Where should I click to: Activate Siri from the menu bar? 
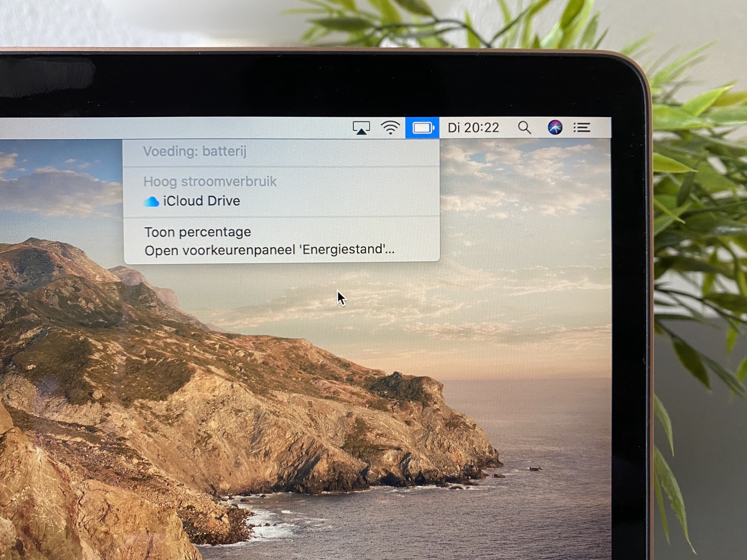[555, 127]
